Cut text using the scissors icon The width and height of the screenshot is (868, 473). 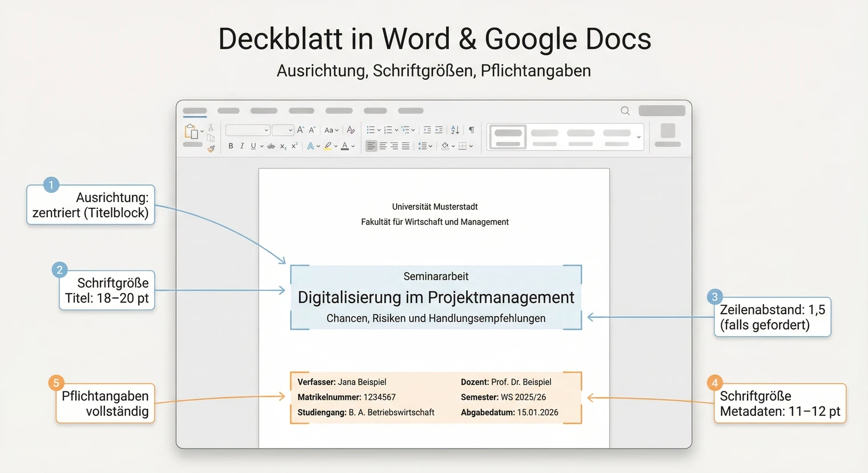click(211, 128)
